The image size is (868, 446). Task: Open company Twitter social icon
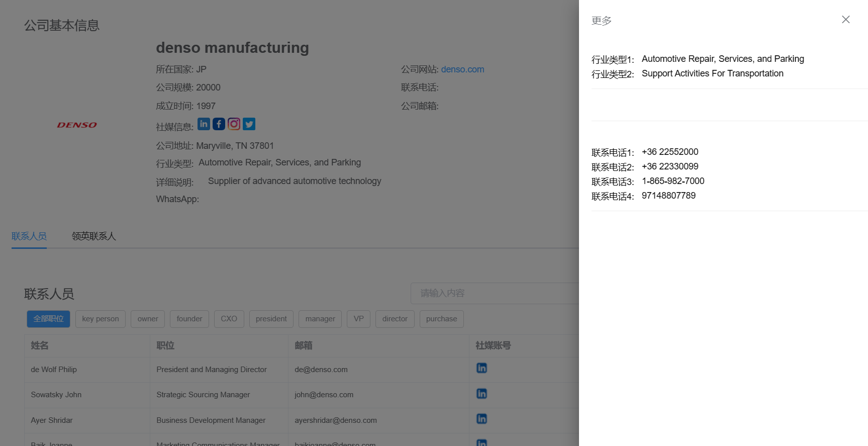click(x=249, y=124)
